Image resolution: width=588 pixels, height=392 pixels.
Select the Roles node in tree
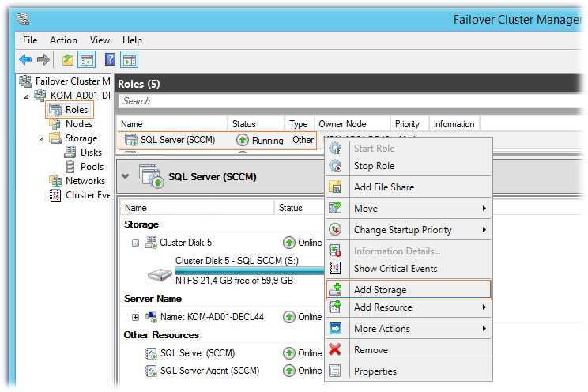coord(76,110)
